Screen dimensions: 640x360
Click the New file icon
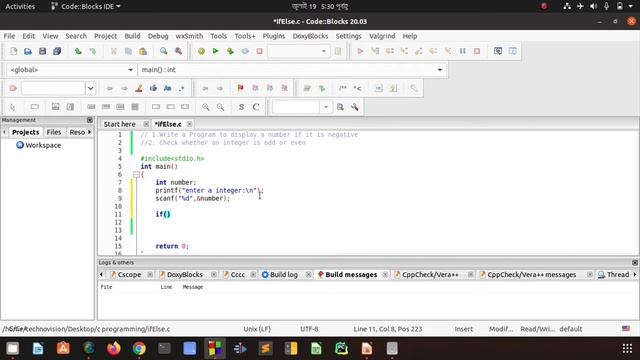pos(13,51)
